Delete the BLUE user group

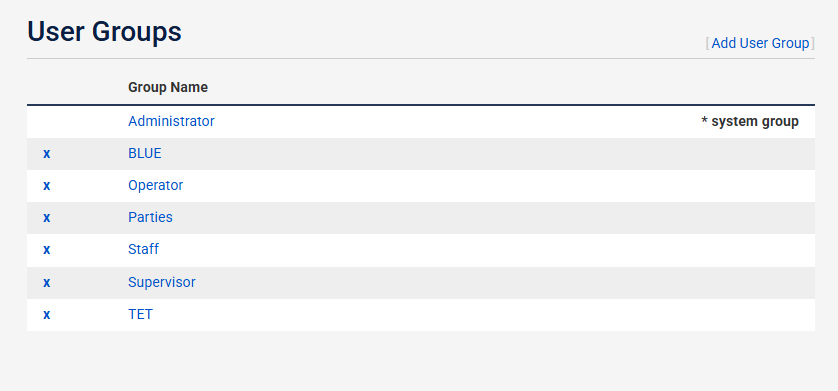[x=46, y=154]
